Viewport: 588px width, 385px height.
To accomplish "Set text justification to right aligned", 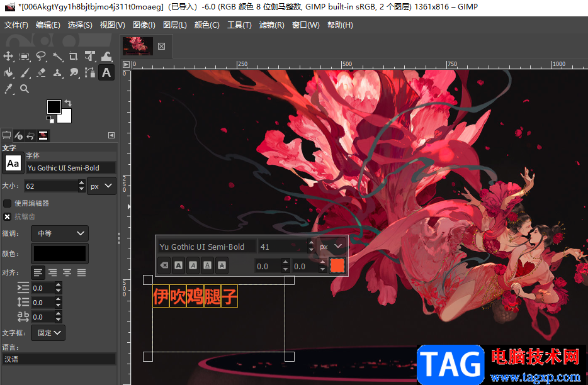I will coord(52,273).
